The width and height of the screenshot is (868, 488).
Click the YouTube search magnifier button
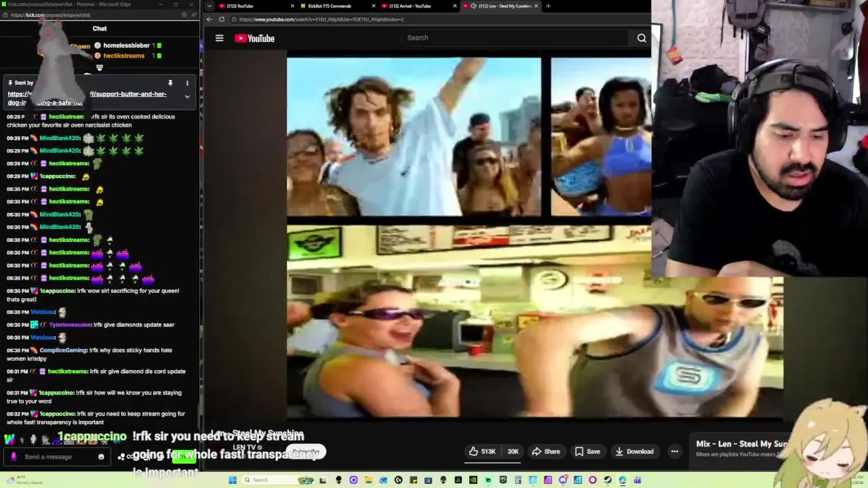coord(642,38)
